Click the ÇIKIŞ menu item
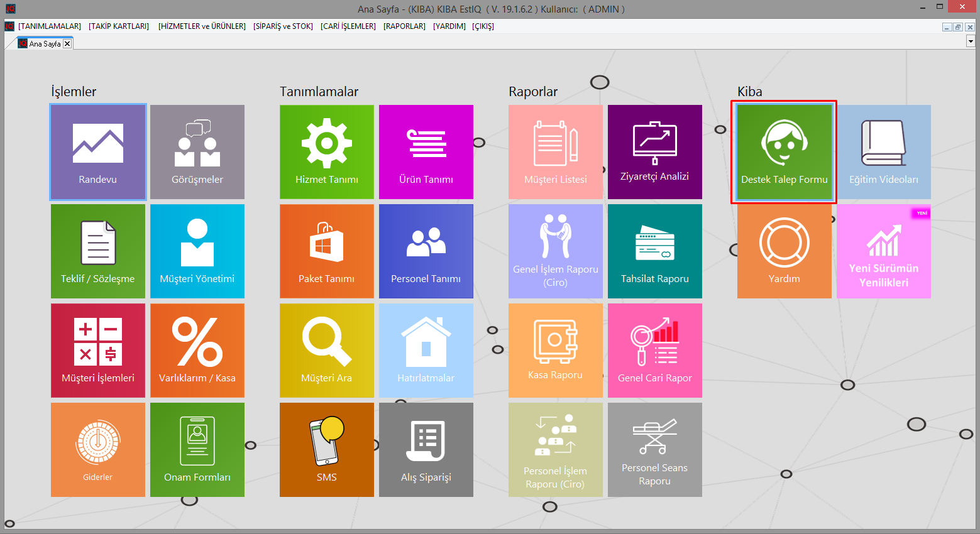 (483, 26)
